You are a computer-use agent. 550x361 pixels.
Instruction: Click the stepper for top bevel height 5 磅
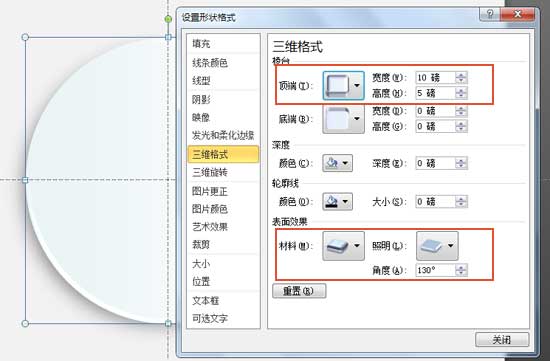click(x=461, y=93)
